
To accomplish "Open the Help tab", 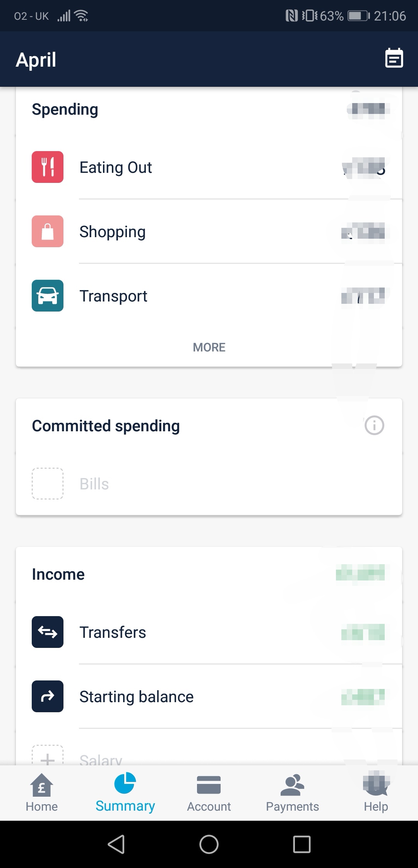I will click(x=375, y=793).
